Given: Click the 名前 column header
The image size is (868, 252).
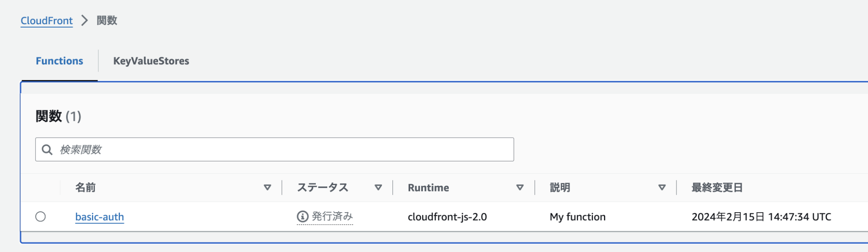Looking at the screenshot, I should (x=86, y=187).
